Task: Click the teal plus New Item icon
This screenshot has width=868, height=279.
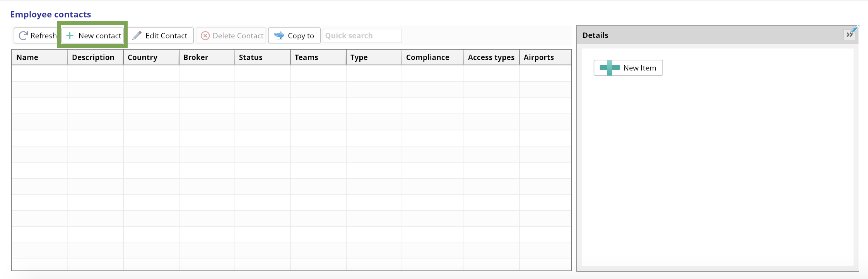Action: pyautogui.click(x=610, y=68)
